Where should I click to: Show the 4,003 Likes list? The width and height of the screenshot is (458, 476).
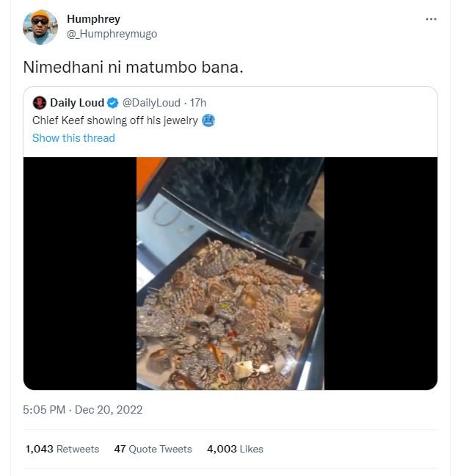pyautogui.click(x=235, y=449)
